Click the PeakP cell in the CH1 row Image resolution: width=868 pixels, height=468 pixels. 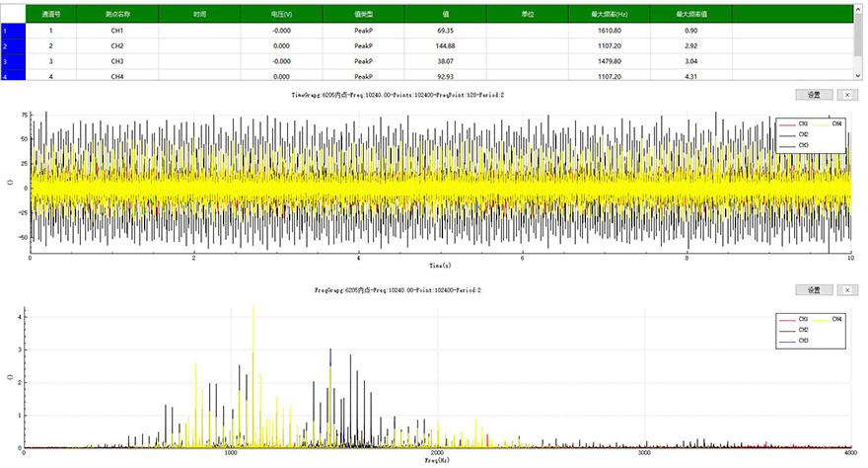[363, 32]
